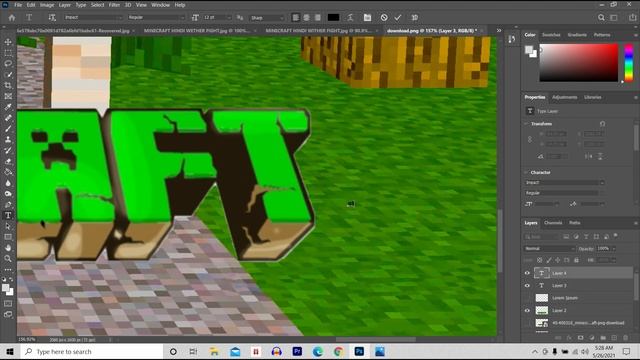
Task: Toggle text orientation in options bar
Action: pyautogui.click(x=52, y=18)
